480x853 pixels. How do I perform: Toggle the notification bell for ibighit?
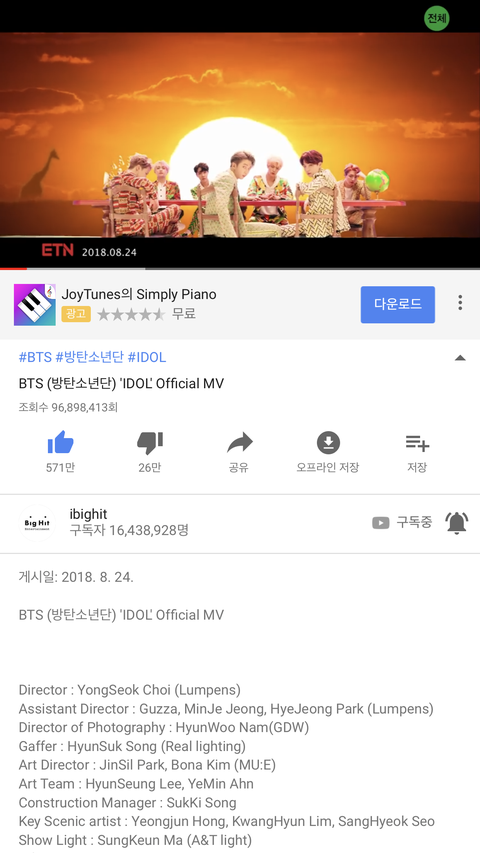tap(456, 523)
